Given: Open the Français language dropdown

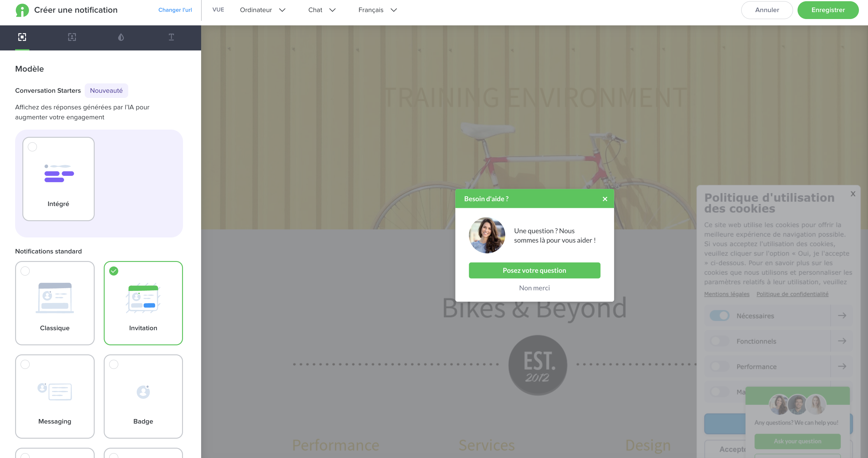Looking at the screenshot, I should pos(377,10).
